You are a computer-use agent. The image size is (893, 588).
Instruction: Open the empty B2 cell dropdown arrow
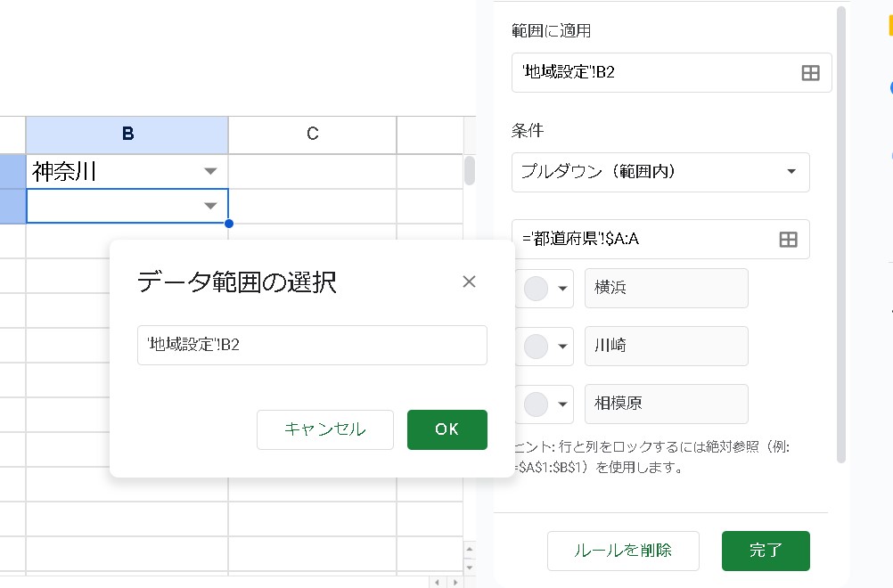click(x=210, y=206)
